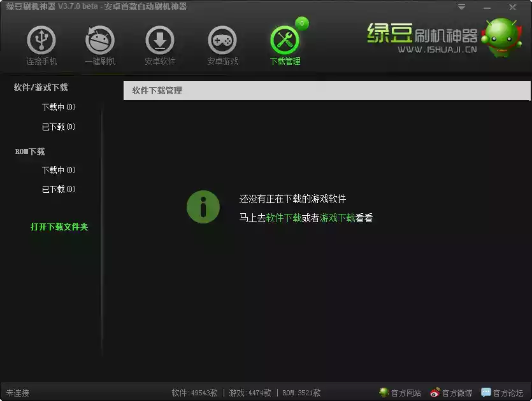This screenshot has width=532, height=401.
Task: Click the 官方微博 Weibo eye icon
Action: (435, 393)
